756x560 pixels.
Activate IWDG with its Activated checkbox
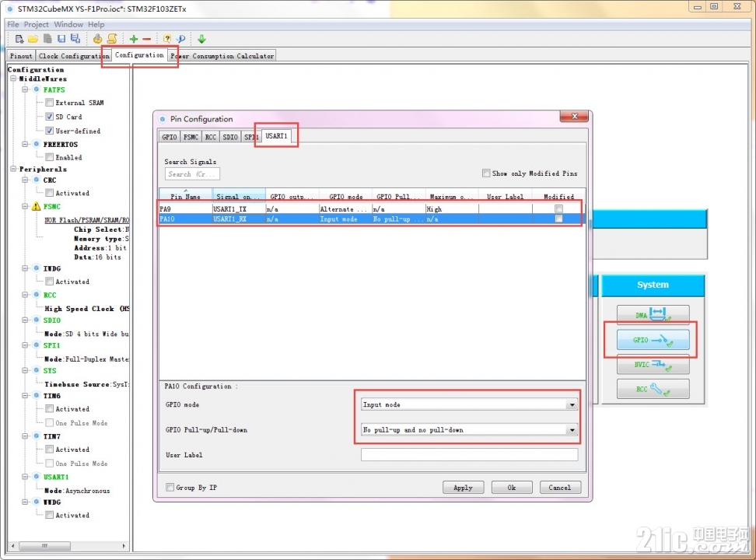(x=49, y=281)
